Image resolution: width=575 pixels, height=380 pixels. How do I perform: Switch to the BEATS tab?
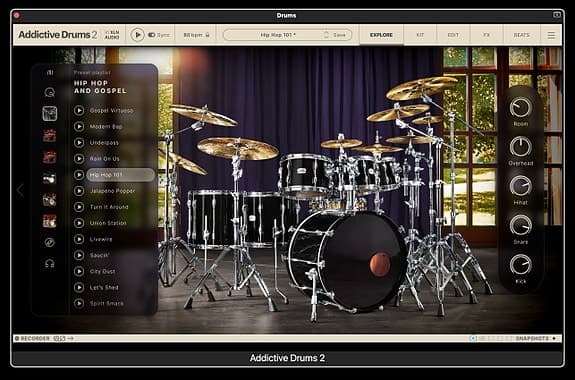[521, 35]
